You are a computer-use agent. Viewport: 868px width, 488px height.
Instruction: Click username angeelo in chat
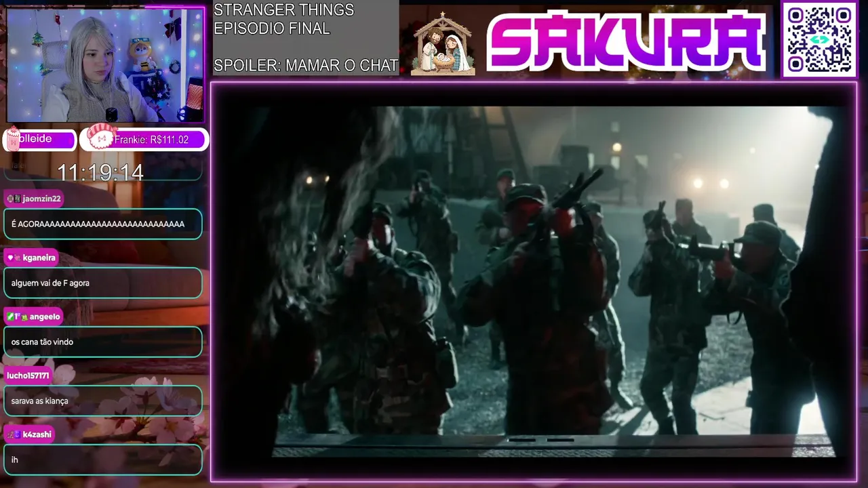45,317
